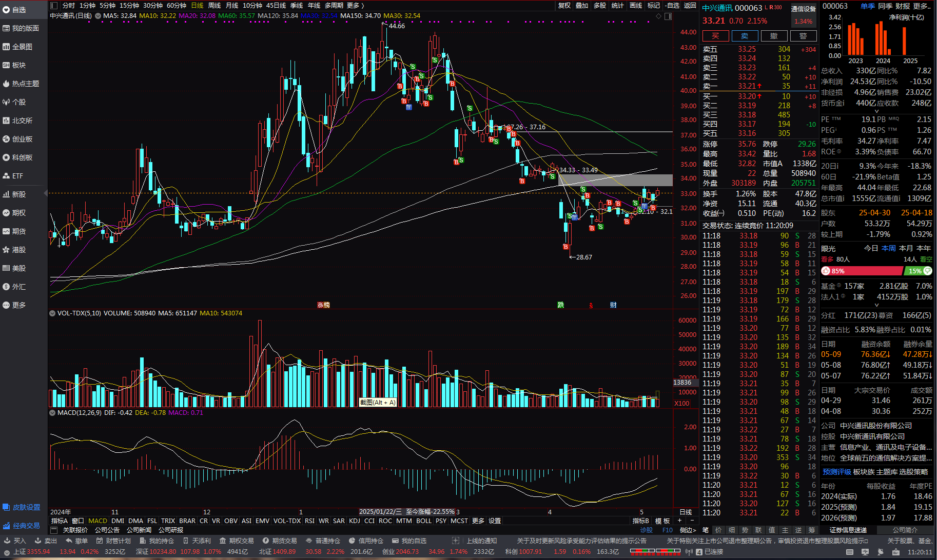The width and height of the screenshot is (937, 560).
Task: Open 皮肤设置 skin settings
Action: point(22,507)
